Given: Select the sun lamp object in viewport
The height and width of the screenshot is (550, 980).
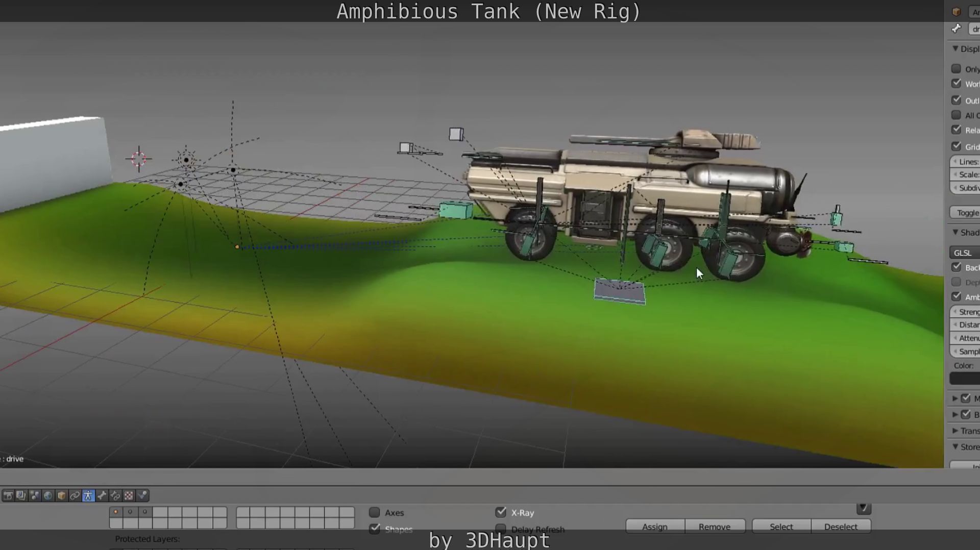Looking at the screenshot, I should [x=186, y=160].
